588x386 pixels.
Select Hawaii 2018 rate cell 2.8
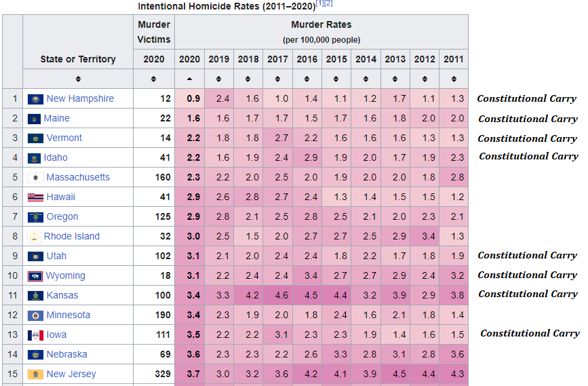[248, 197]
